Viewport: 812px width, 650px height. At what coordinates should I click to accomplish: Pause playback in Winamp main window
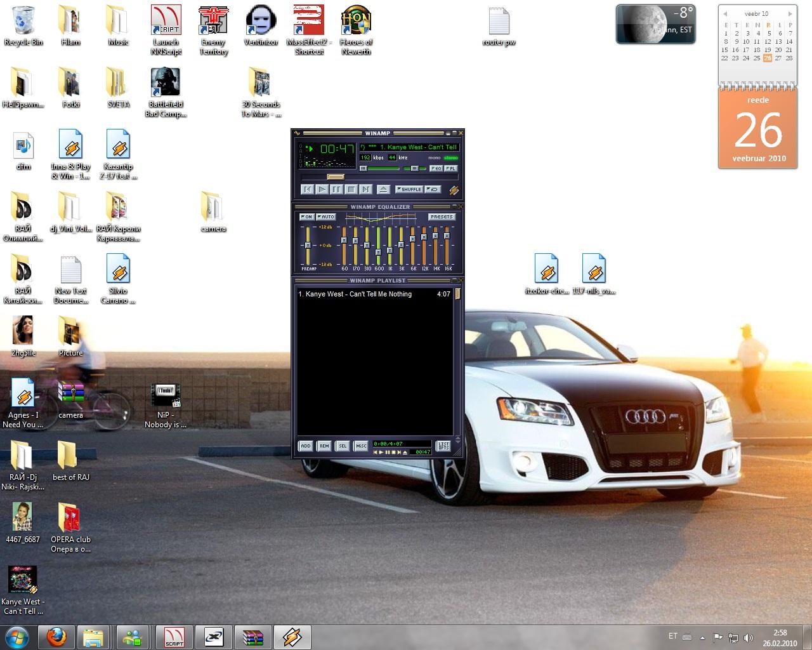tap(337, 189)
